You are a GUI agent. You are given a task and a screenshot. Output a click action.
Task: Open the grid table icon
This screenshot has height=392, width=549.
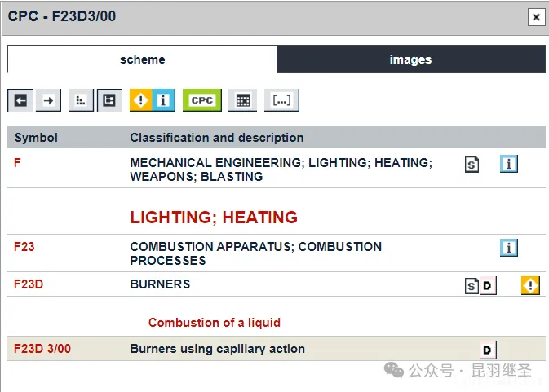(242, 100)
